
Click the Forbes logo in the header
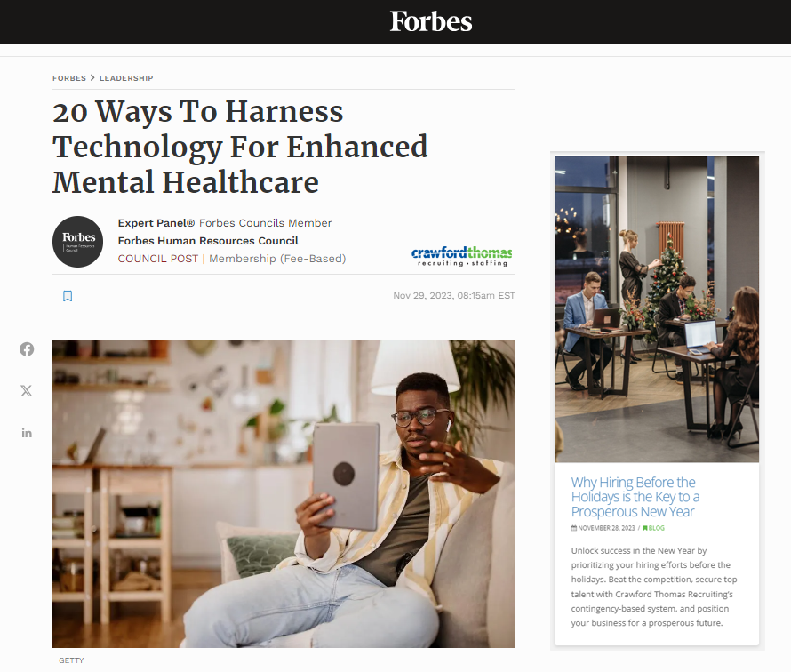431,21
